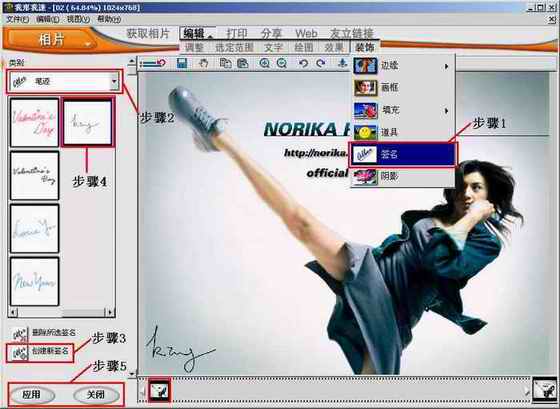Open the 效果 sub-tab
This screenshot has height=409, width=560.
334,47
